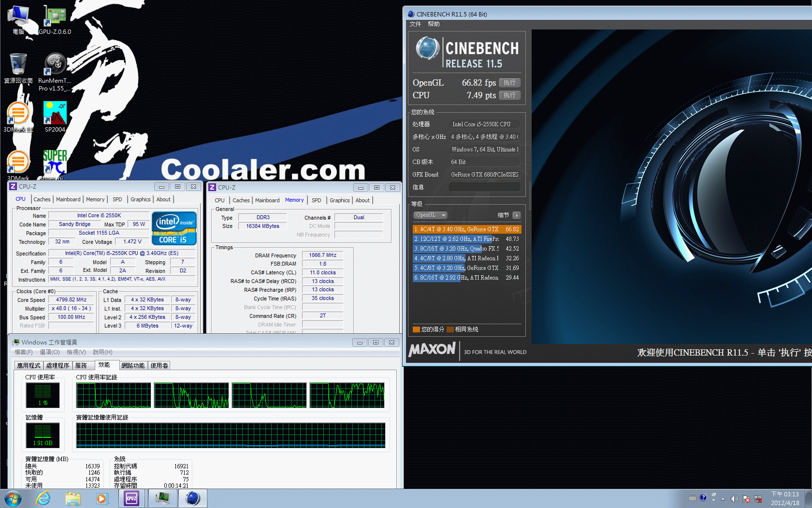Run the CPU benchmark 执行 button

point(509,95)
